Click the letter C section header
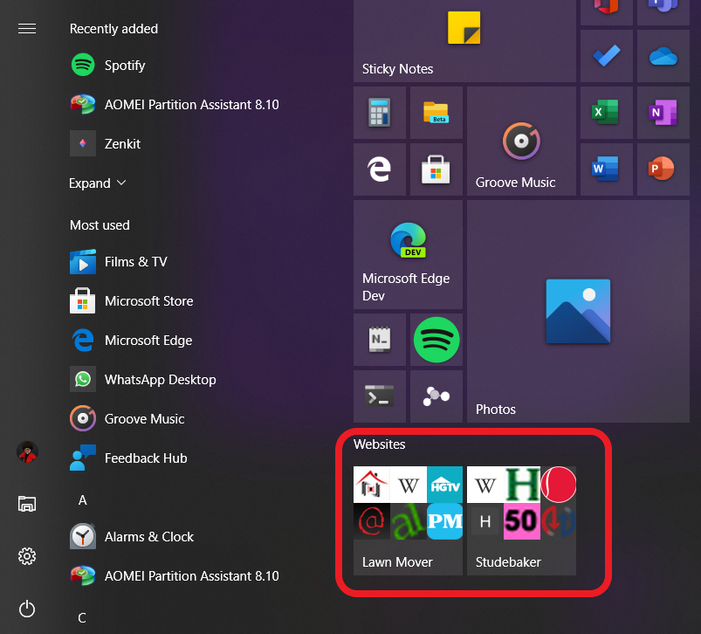This screenshot has width=701, height=634. (82, 618)
